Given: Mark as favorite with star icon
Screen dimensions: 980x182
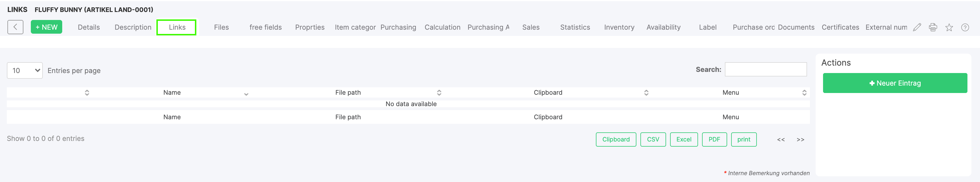Looking at the screenshot, I should click(949, 27).
